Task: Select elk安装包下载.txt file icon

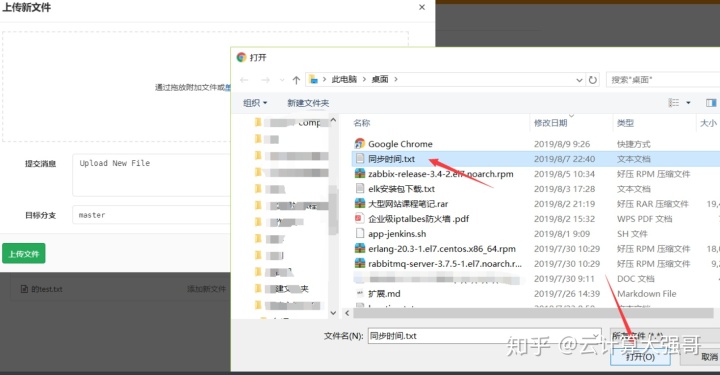Action: point(360,189)
